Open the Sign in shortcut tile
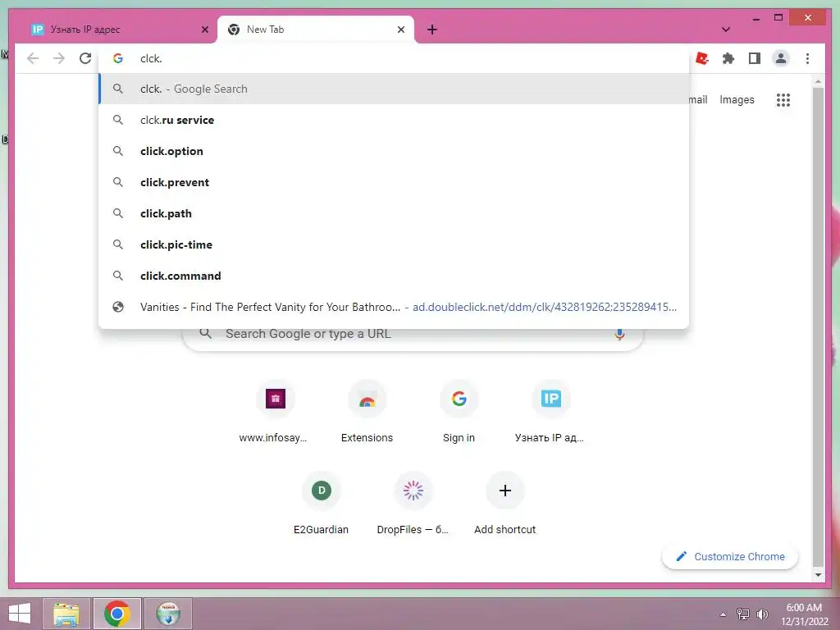 [459, 413]
